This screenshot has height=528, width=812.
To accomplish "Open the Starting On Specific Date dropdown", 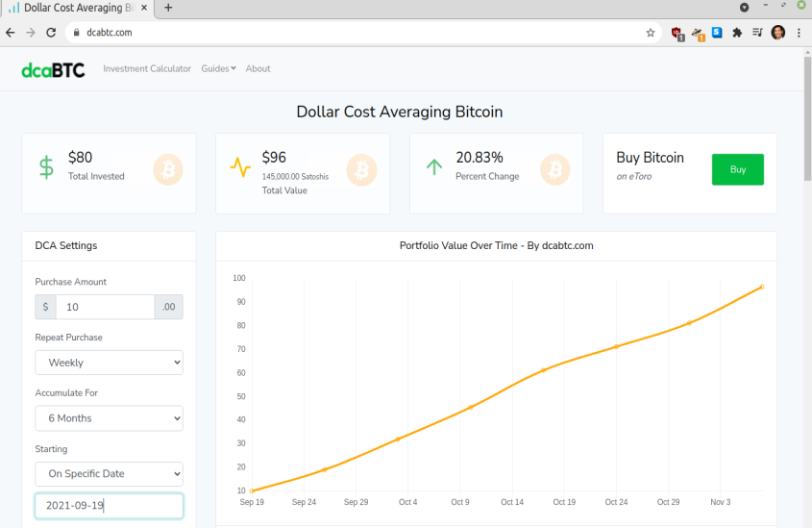I will tap(109, 473).
